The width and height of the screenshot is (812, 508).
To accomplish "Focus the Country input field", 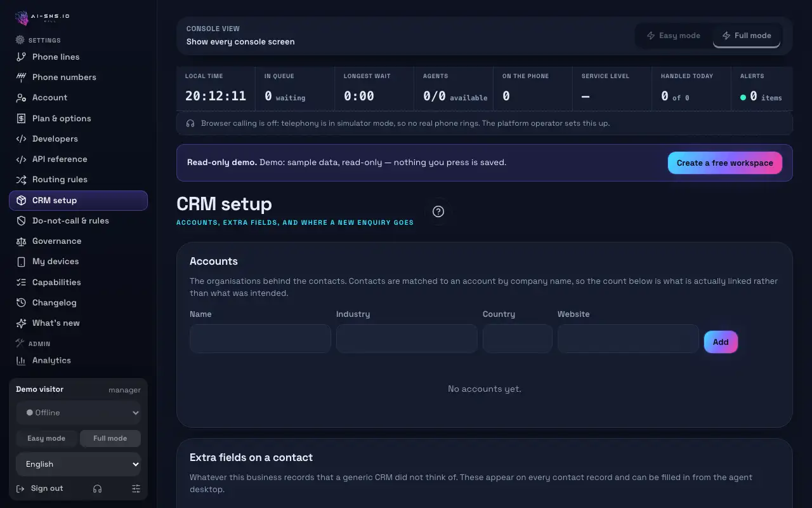I will pyautogui.click(x=518, y=338).
